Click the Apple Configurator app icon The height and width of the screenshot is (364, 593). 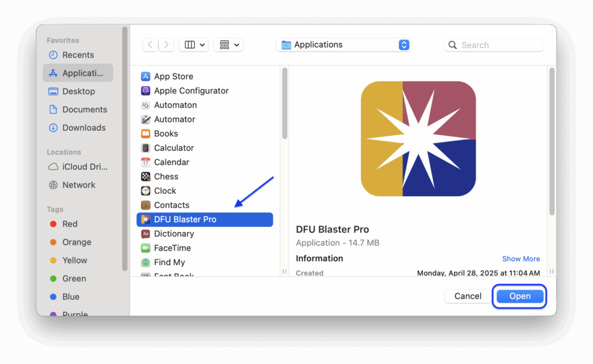(x=145, y=91)
